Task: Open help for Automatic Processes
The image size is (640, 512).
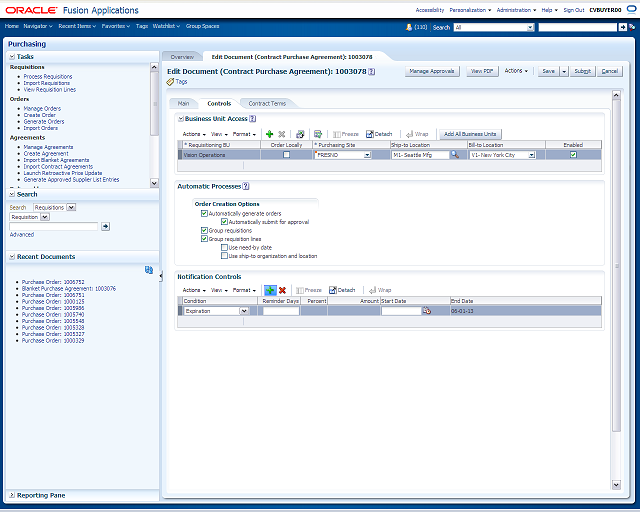Action: 246,186
